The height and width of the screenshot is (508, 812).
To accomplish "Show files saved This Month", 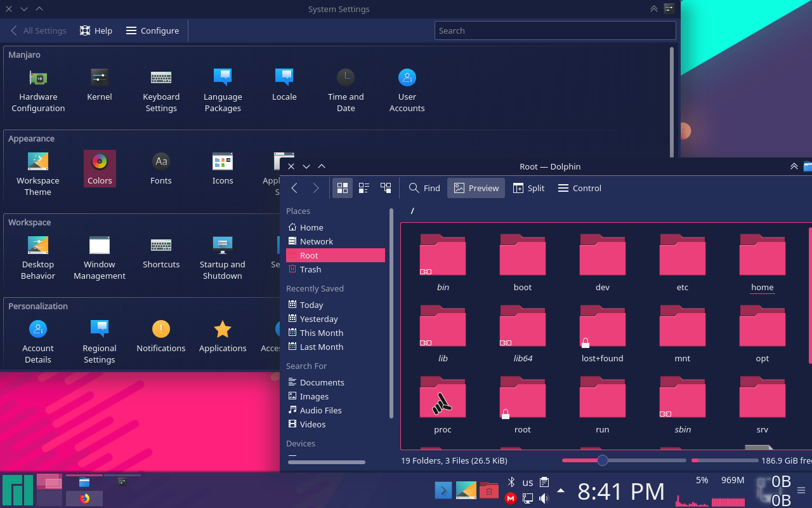I will 336,333.
